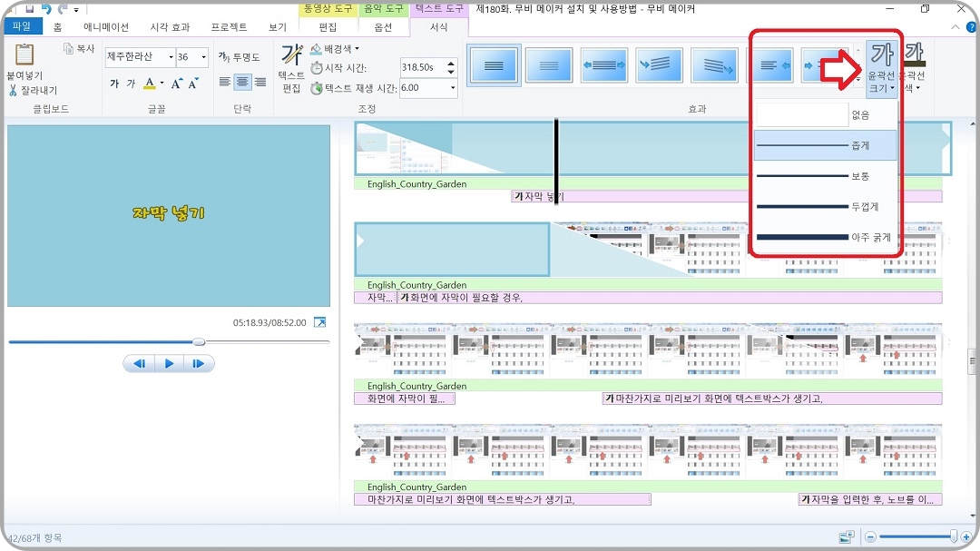Step to next frame in preview
The width and height of the screenshot is (980, 551).
[x=199, y=363]
